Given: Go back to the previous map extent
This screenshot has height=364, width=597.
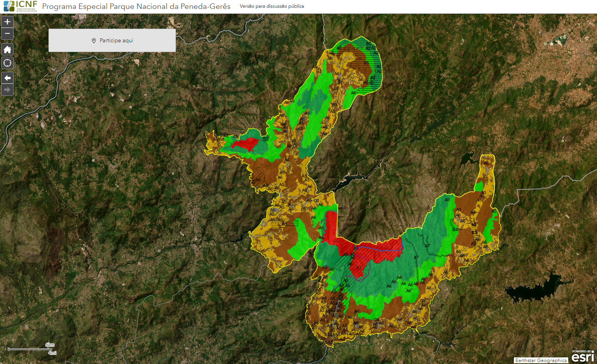Looking at the screenshot, I should (7, 78).
